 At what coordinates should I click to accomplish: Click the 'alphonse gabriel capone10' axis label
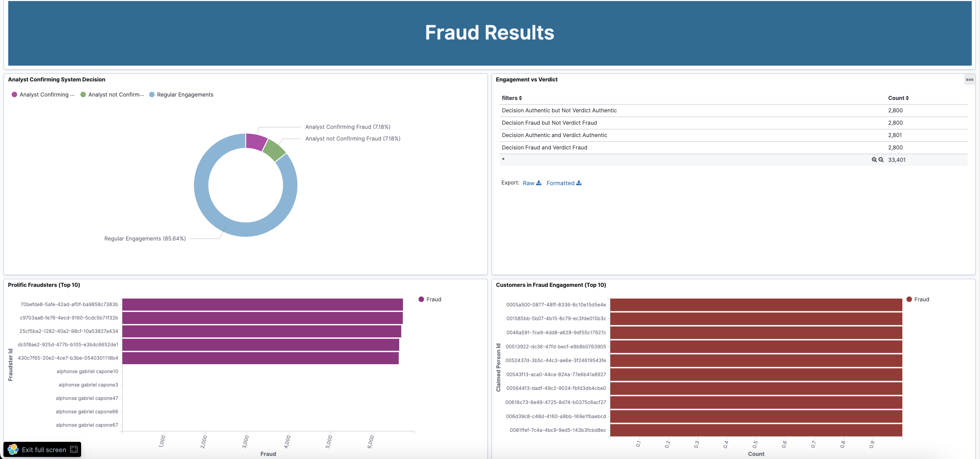pos(87,371)
